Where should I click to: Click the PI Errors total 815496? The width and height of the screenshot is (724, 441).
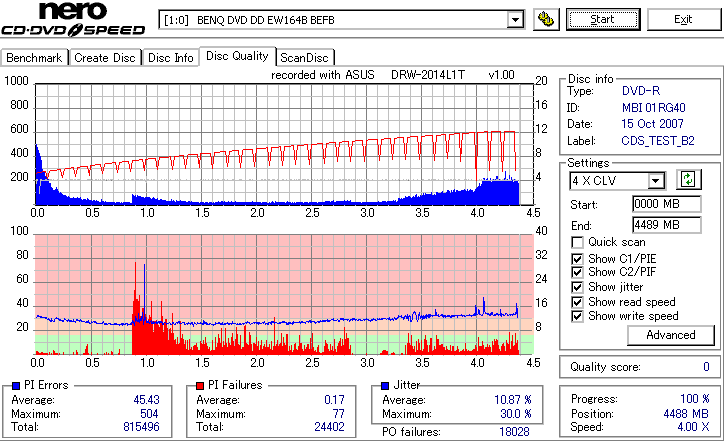tap(141, 427)
